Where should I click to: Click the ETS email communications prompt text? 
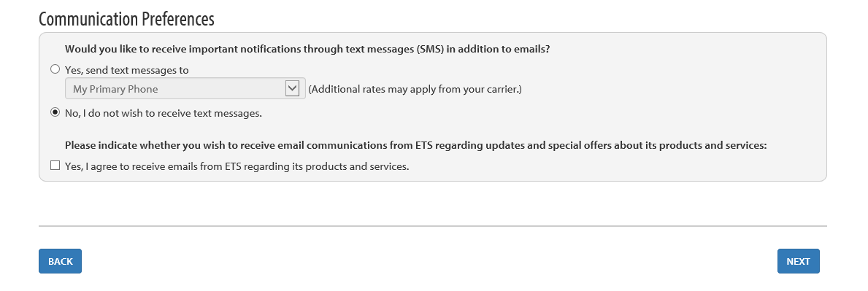(415, 146)
